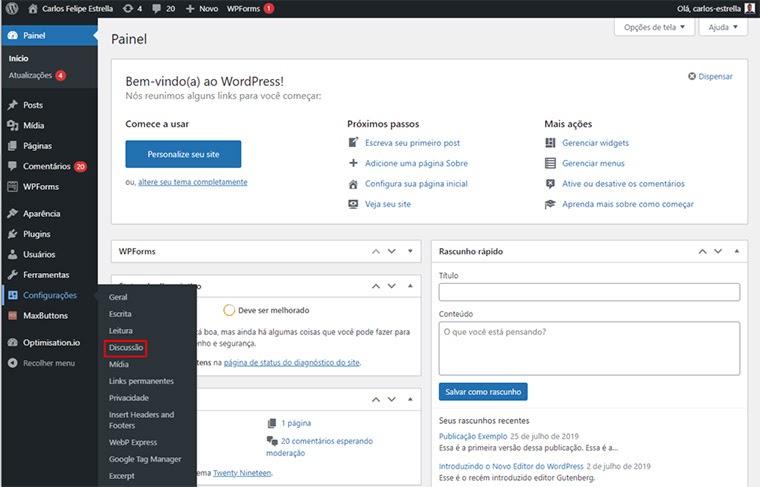Select Discussão from Configurações submenu
This screenshot has height=487, width=760.
point(126,348)
